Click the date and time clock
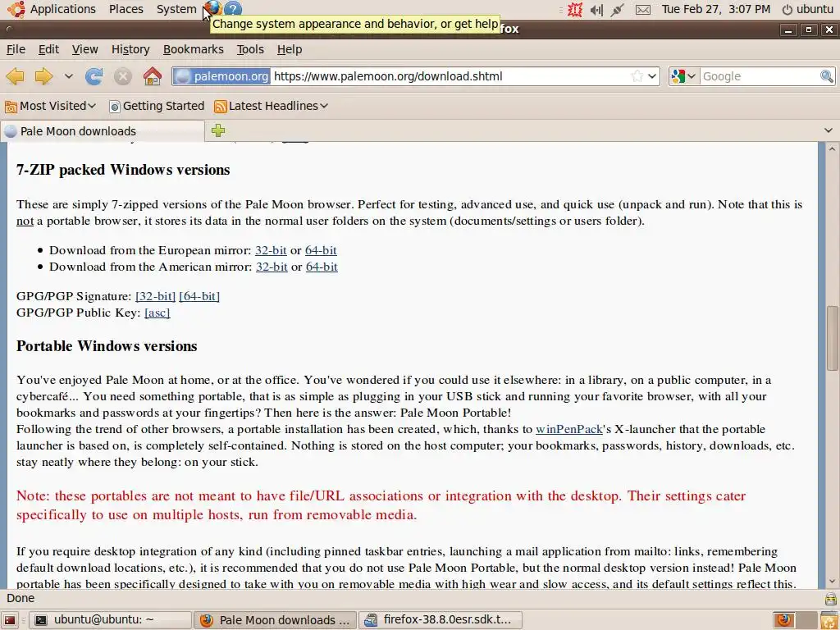This screenshot has height=630, width=840. click(x=715, y=9)
